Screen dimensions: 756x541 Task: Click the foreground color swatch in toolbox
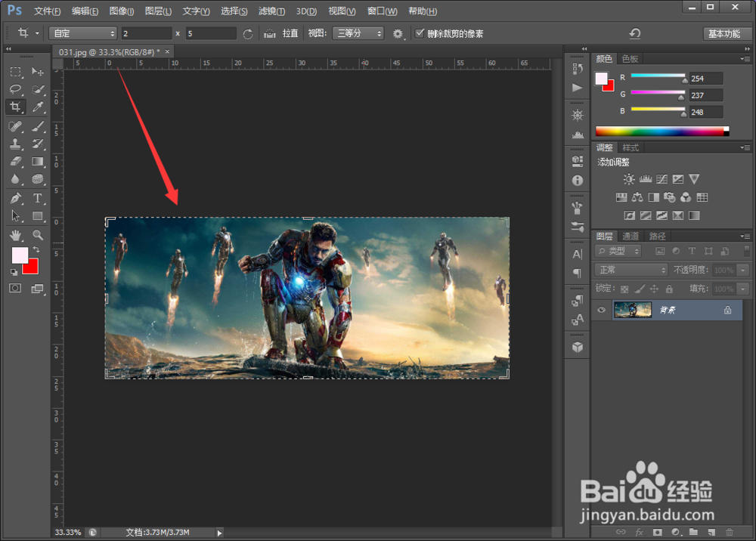[x=18, y=254]
